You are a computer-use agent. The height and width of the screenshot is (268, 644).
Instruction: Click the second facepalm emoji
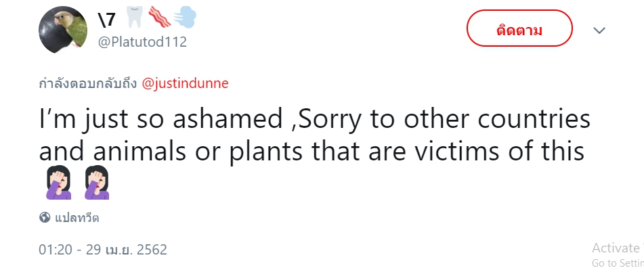(97, 183)
